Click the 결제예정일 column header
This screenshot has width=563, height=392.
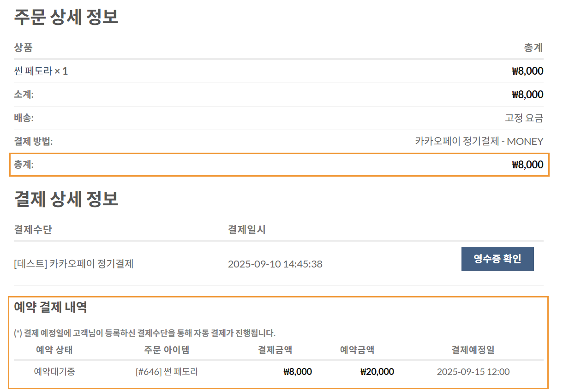pyautogui.click(x=473, y=350)
